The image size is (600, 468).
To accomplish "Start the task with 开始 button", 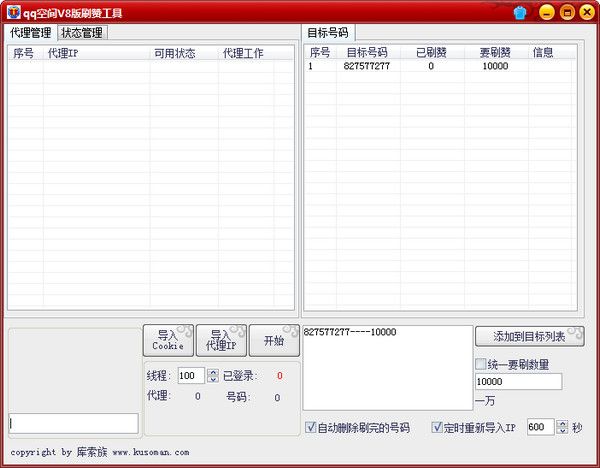I will point(274,341).
